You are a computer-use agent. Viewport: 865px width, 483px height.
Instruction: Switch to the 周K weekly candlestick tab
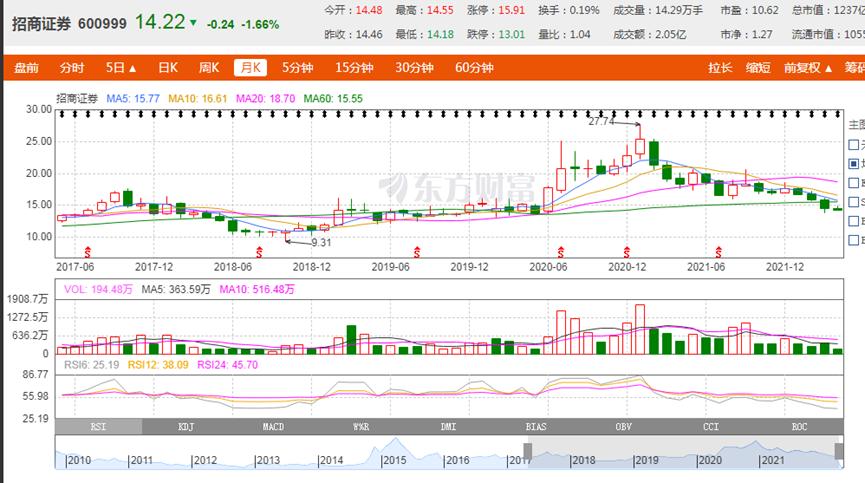tap(209, 68)
